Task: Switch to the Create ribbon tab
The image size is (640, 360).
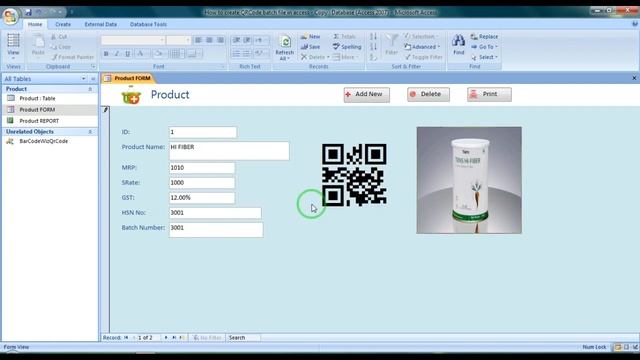Action: [63, 24]
